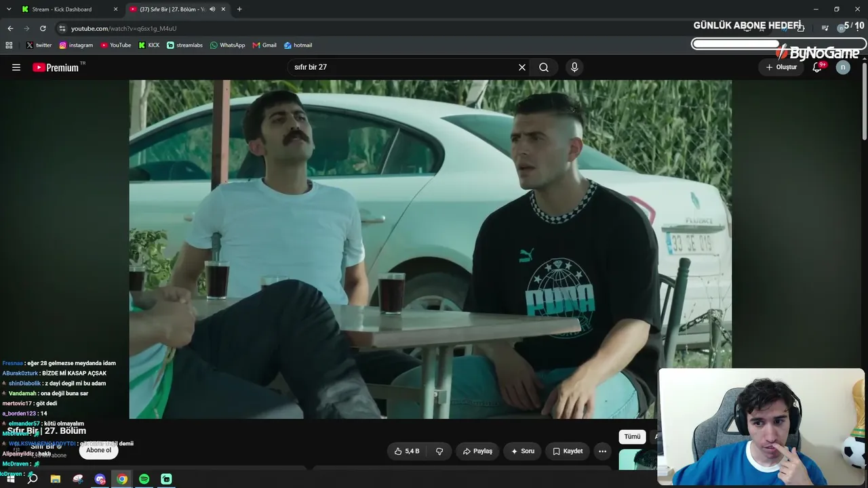Open a new browser tab
Screen dimensions: 868x488
point(239,9)
